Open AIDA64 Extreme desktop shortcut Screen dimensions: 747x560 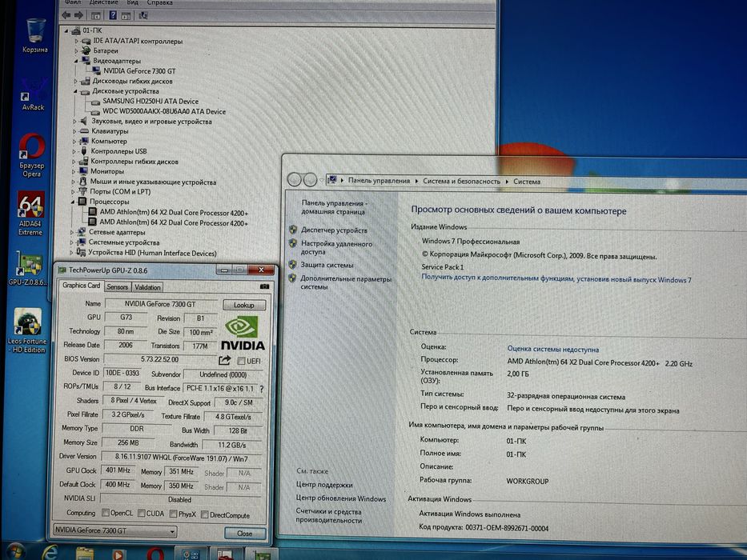coord(30,214)
